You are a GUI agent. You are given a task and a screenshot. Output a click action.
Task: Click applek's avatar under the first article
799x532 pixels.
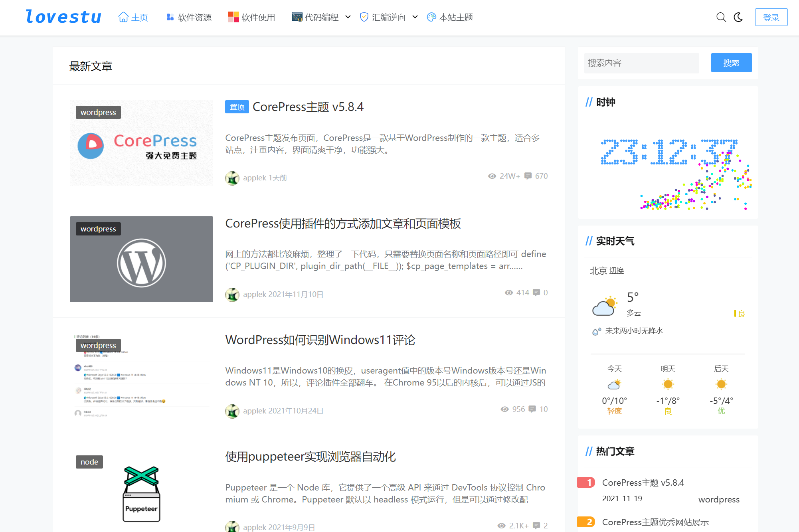[232, 178]
